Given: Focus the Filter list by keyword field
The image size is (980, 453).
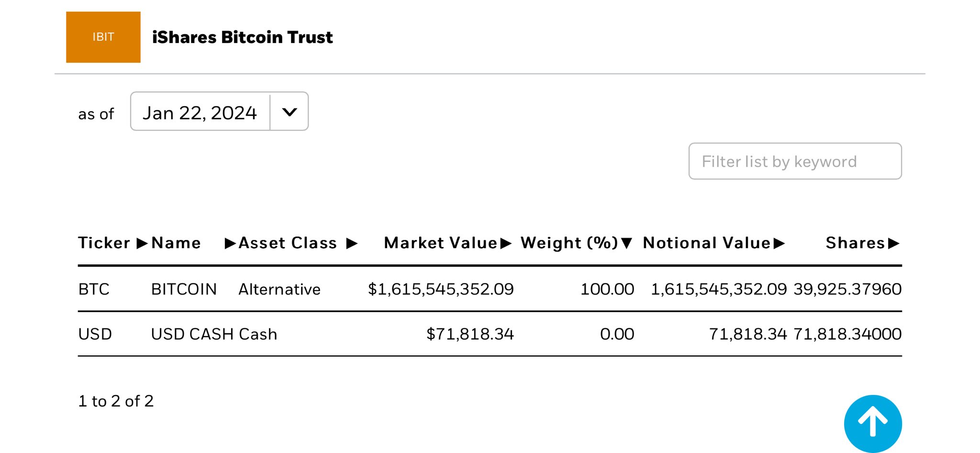Looking at the screenshot, I should 795,161.
